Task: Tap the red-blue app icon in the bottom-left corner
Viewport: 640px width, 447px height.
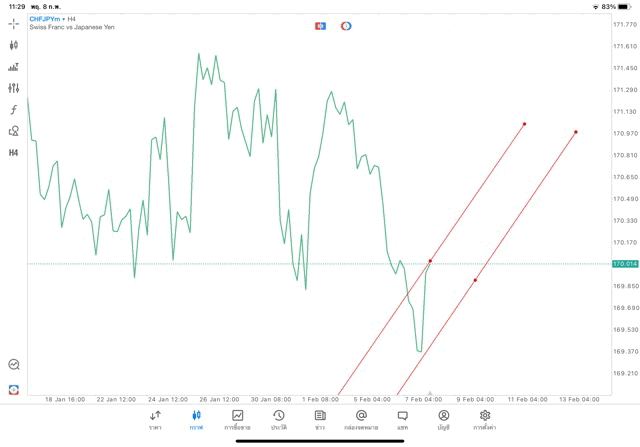Action: pos(14,389)
